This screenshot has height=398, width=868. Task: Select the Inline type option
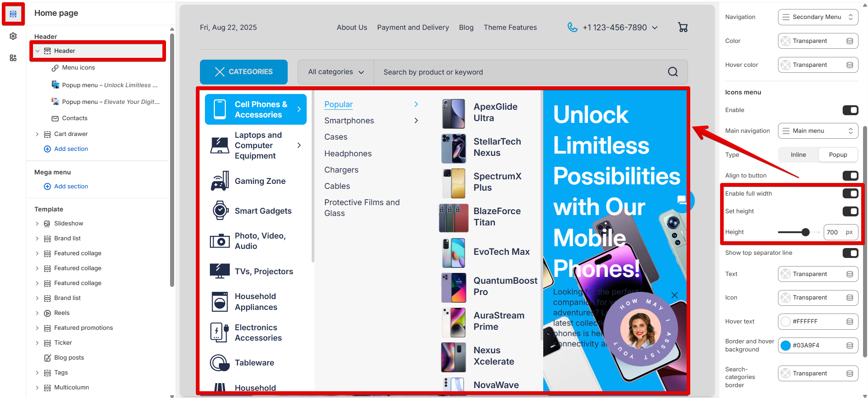[x=798, y=155]
